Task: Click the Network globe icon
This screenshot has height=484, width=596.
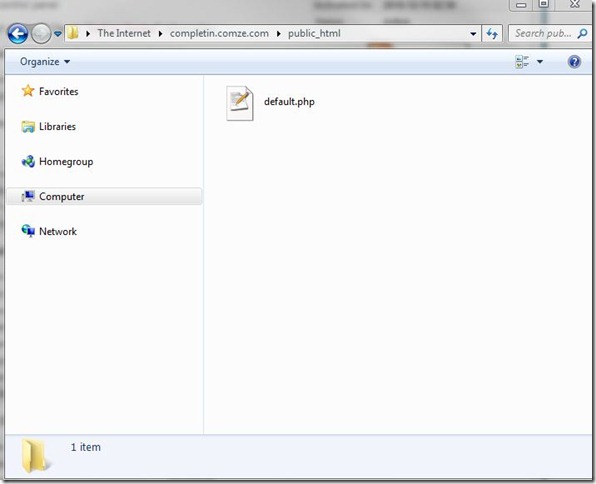Action: point(28,231)
